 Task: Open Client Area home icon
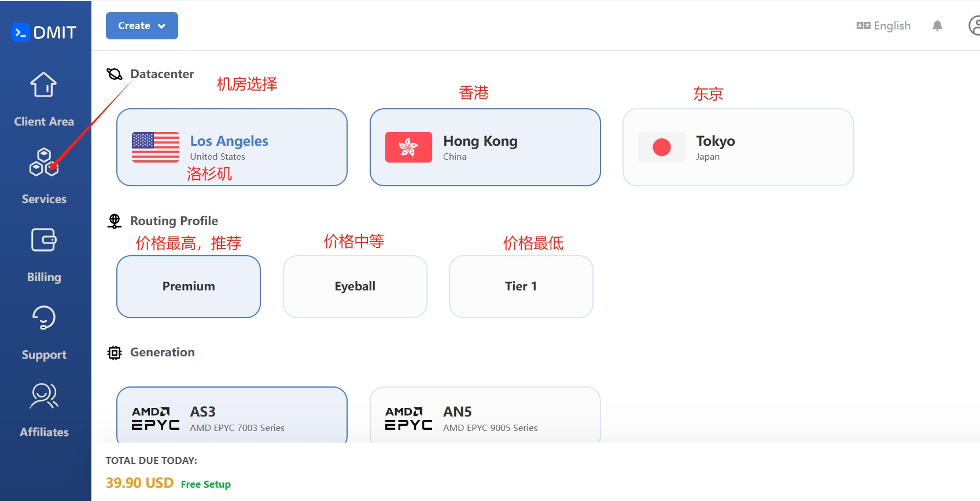(x=43, y=84)
